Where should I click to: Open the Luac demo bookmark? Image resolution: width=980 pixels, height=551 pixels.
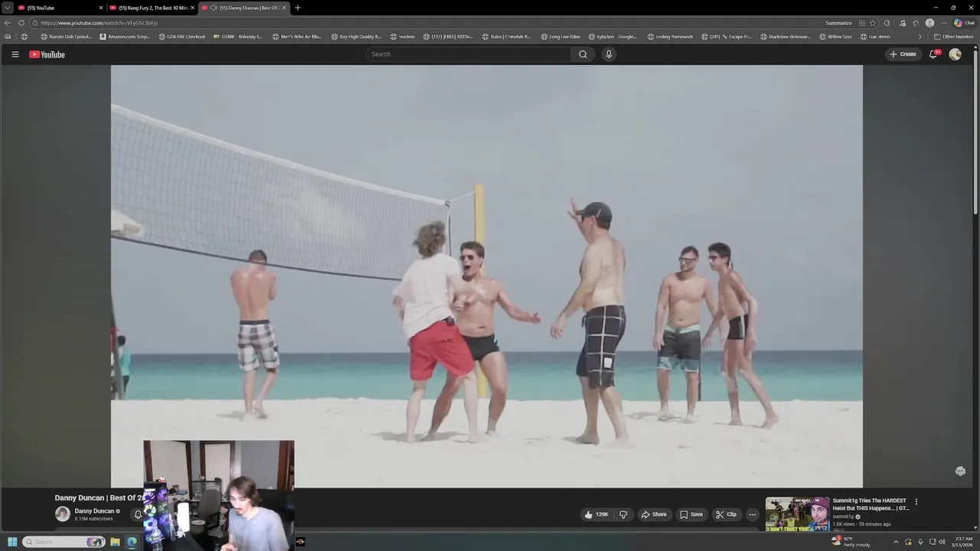[875, 37]
